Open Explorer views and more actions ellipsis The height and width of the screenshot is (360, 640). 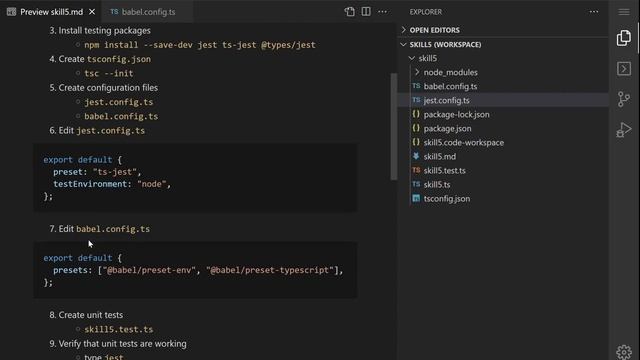click(x=594, y=12)
